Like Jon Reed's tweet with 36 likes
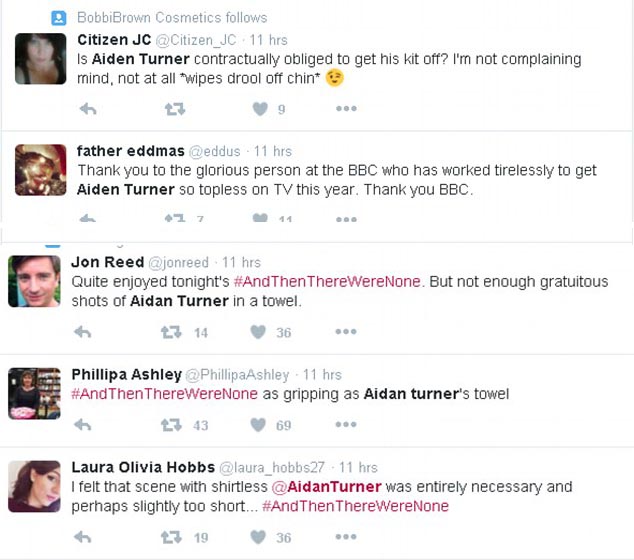The image size is (634, 560). 258,333
